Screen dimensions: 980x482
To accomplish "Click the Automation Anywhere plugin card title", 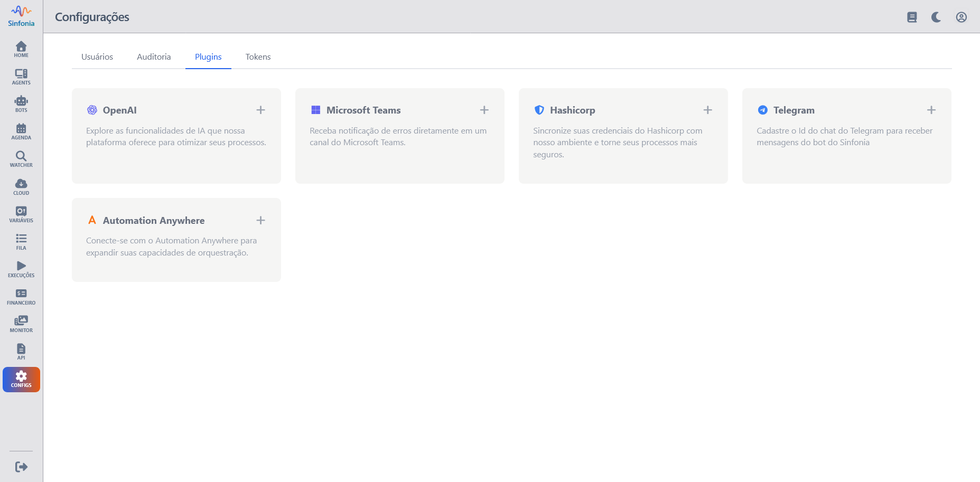I will [x=153, y=221].
